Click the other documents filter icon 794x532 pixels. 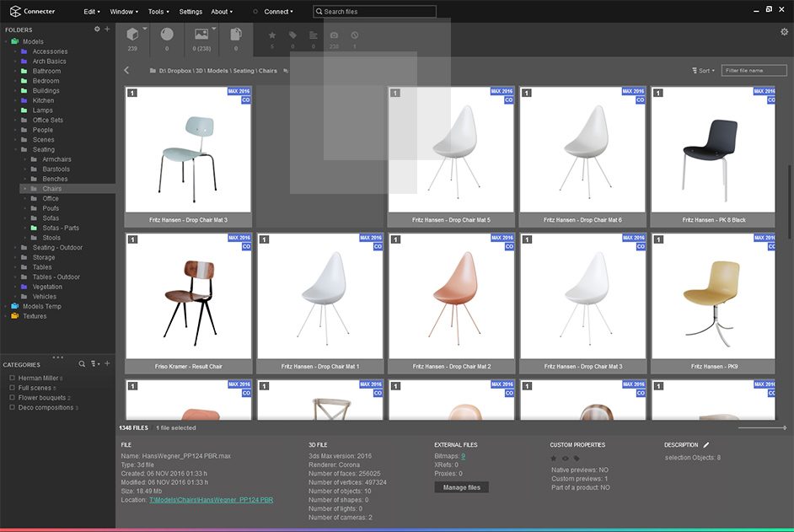tap(236, 35)
